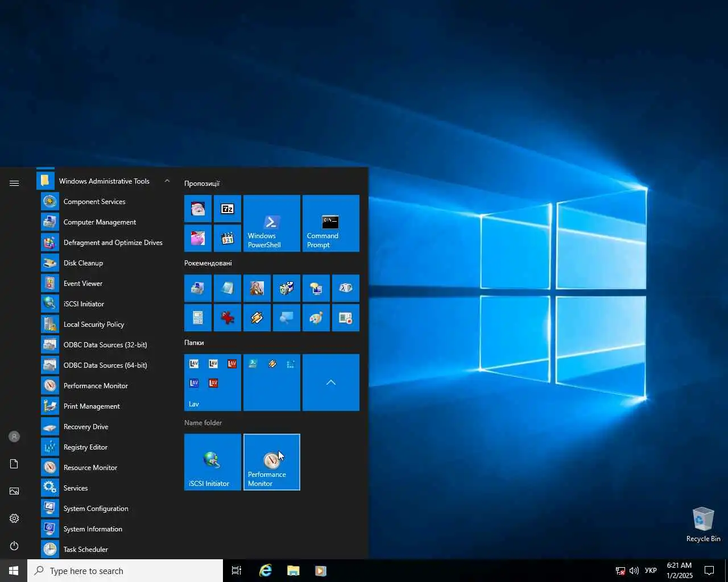Image resolution: width=728 pixels, height=582 pixels.
Task: Open the Lav tile folder
Action: pyautogui.click(x=213, y=383)
